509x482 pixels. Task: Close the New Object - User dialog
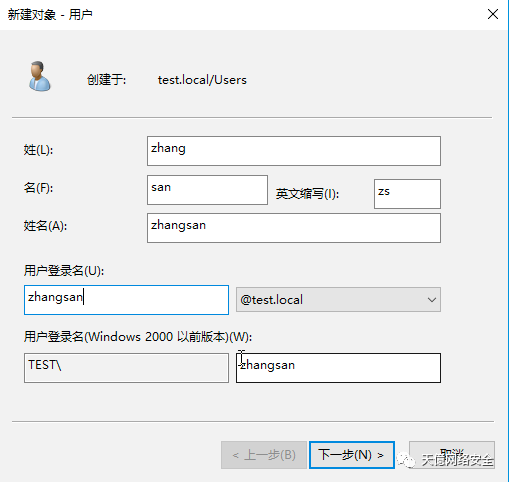point(493,14)
